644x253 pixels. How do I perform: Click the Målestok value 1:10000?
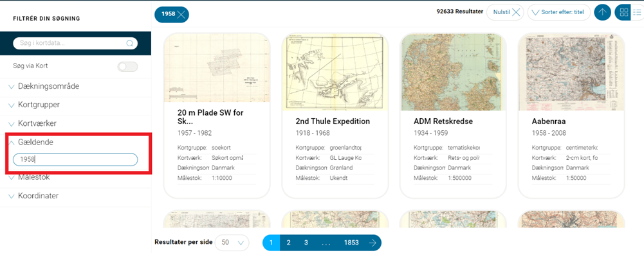pos(222,178)
